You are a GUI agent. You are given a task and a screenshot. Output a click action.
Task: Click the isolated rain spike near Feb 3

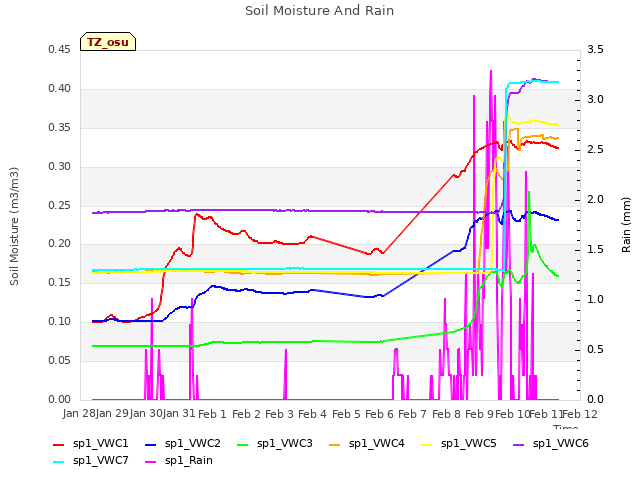click(286, 350)
